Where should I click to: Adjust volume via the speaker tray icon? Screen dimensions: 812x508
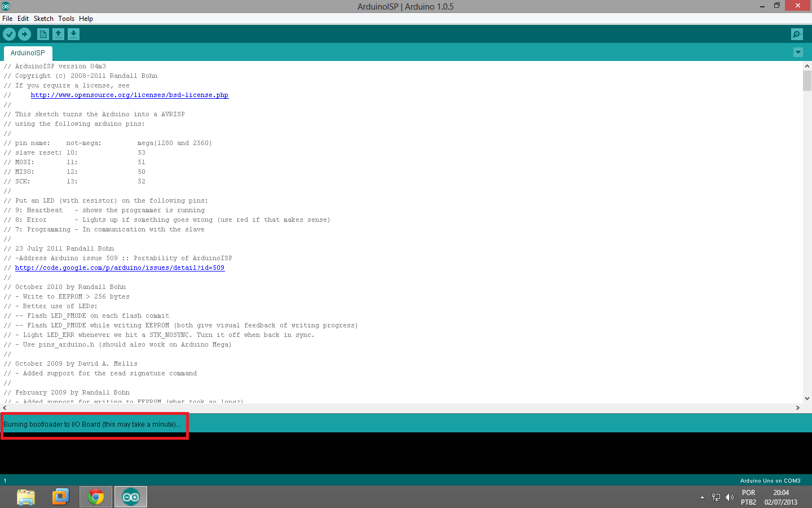coord(729,497)
